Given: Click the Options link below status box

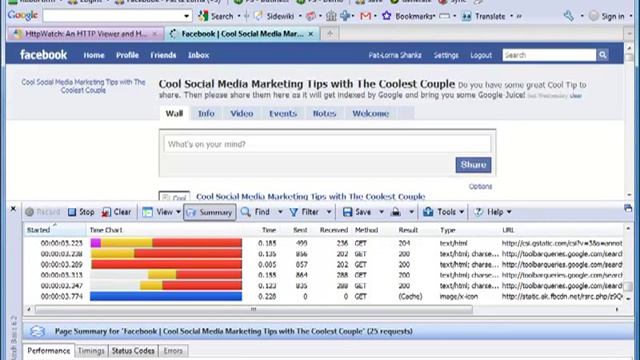Looking at the screenshot, I should click(x=480, y=187).
